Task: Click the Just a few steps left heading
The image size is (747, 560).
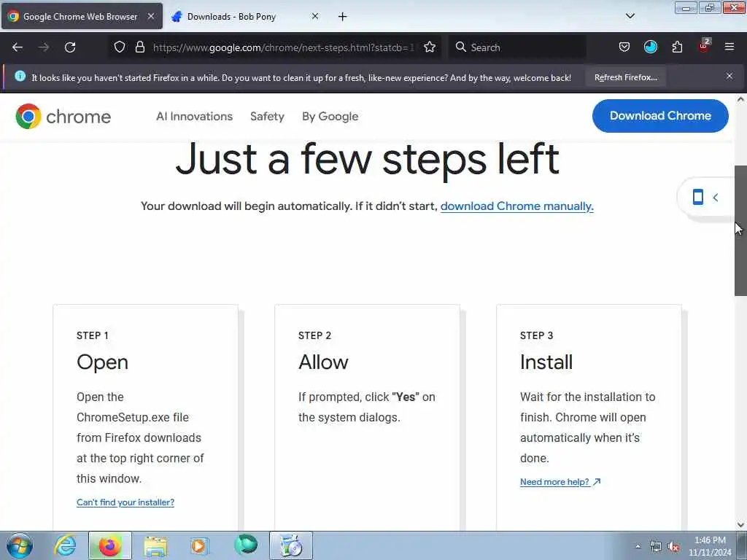Action: pyautogui.click(x=368, y=159)
